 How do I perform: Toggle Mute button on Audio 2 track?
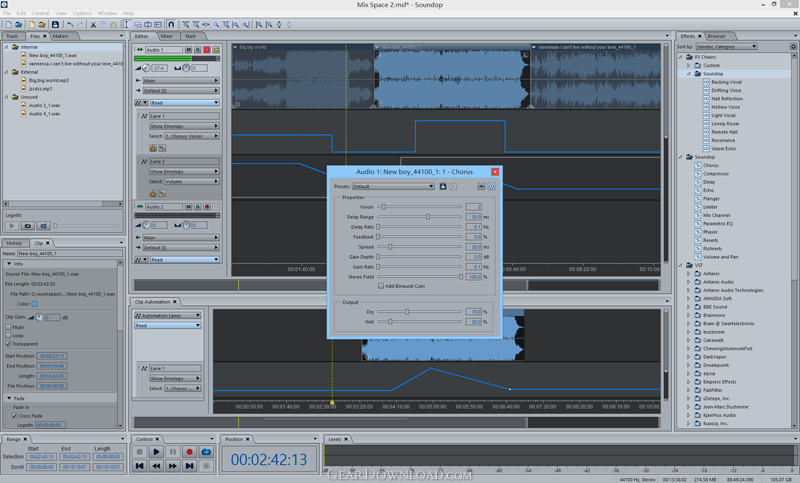(x=188, y=207)
